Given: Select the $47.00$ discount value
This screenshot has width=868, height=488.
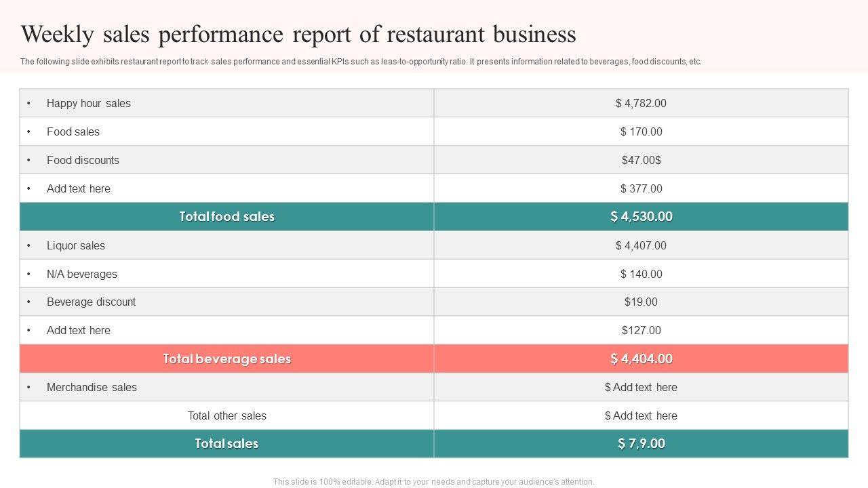Looking at the screenshot, I should (641, 161).
